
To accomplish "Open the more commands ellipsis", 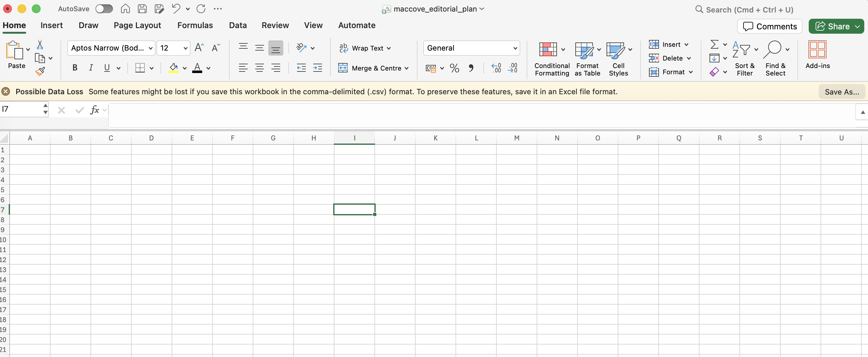I will click(x=218, y=9).
